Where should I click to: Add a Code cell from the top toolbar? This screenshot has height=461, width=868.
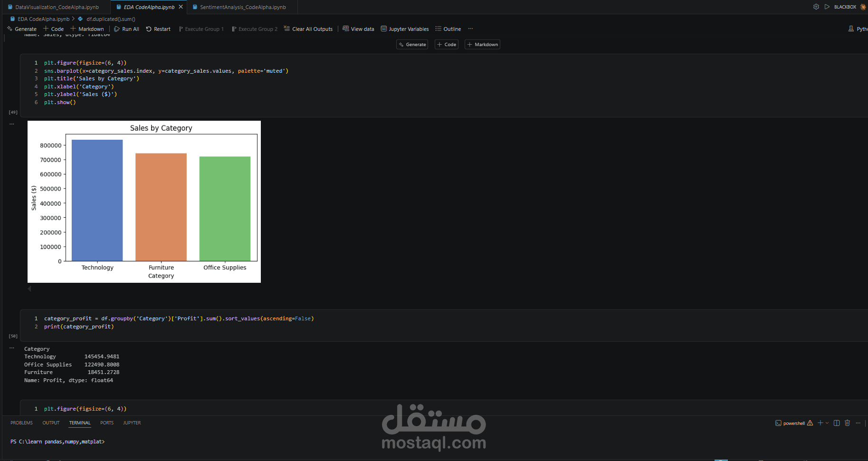click(54, 29)
